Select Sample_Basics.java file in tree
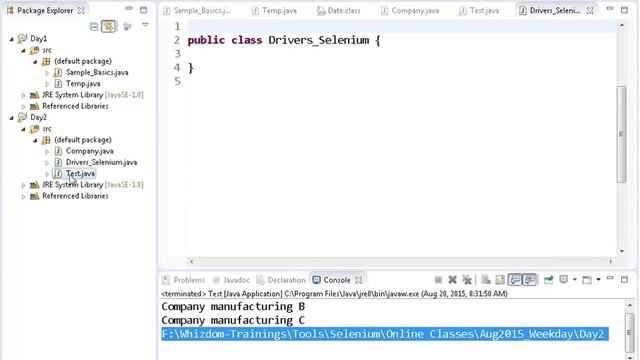 97,72
